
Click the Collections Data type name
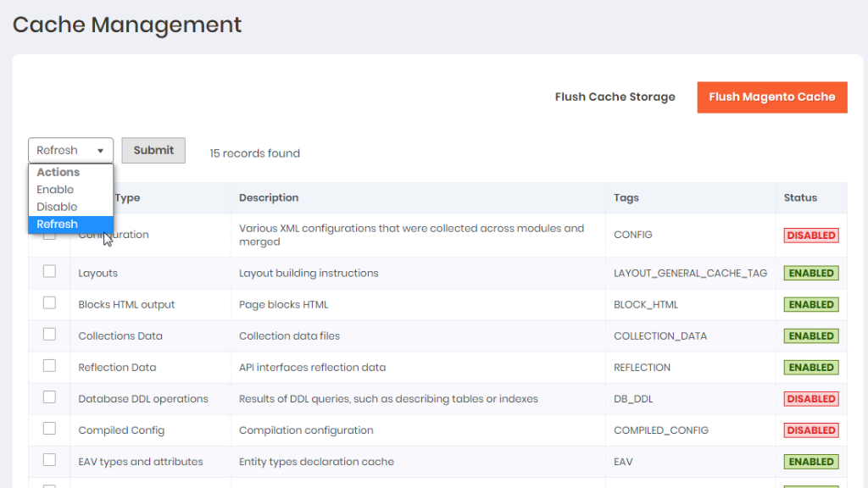click(x=120, y=335)
